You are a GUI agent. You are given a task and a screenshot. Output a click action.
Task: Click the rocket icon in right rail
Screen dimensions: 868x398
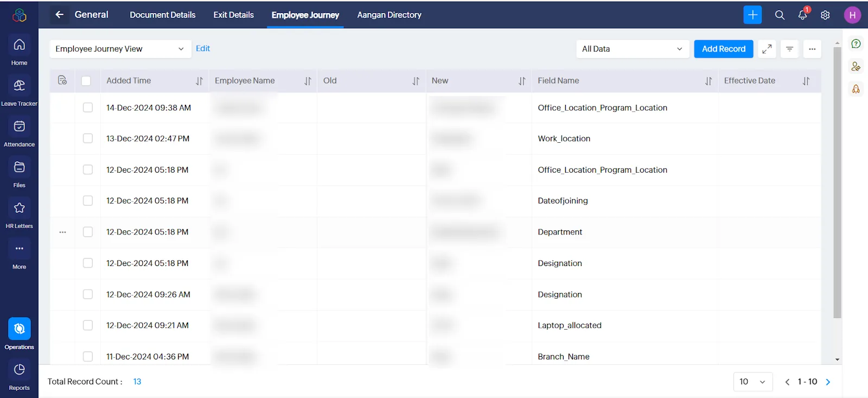click(x=856, y=89)
